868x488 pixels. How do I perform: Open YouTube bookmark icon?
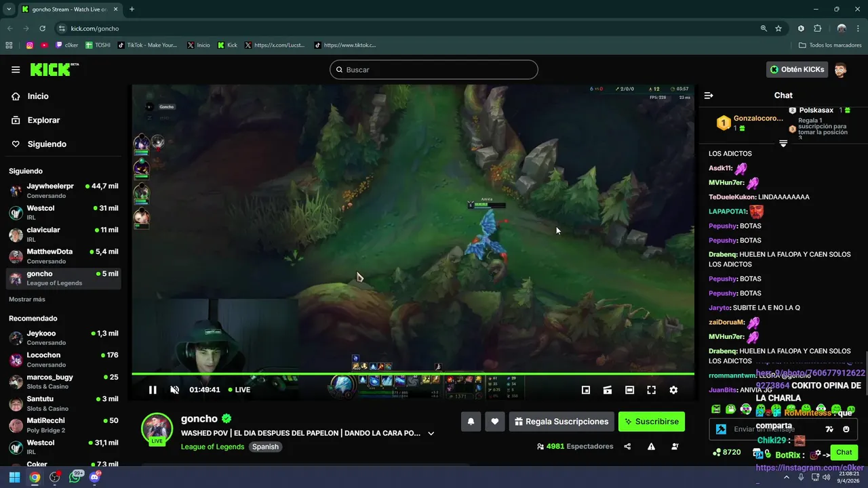coord(44,45)
